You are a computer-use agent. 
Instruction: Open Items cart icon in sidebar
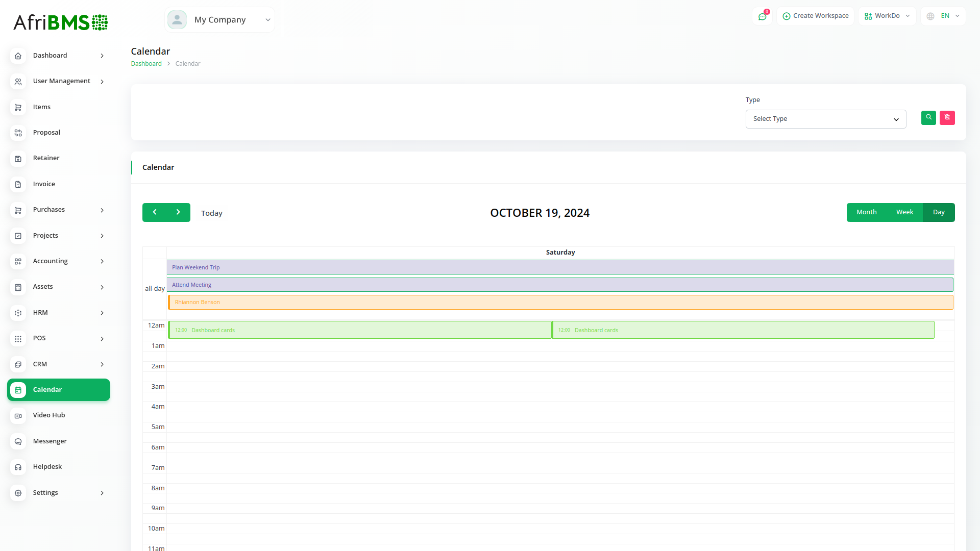point(18,107)
